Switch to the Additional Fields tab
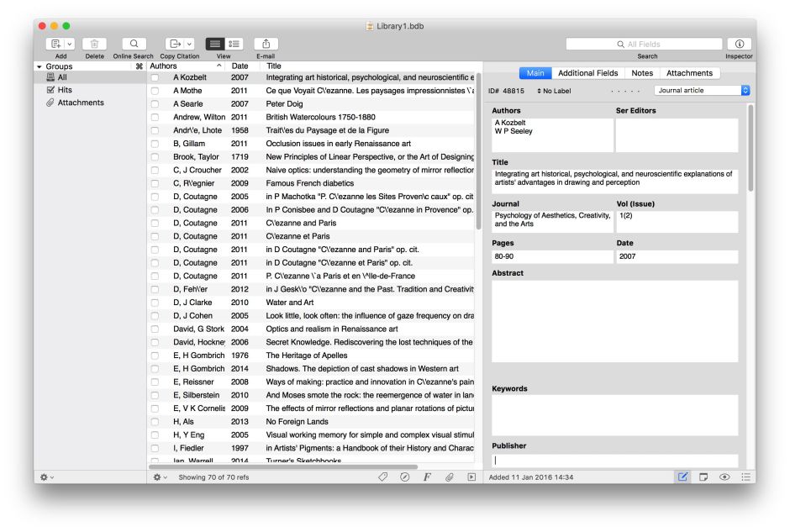The width and height of the screenshot is (790, 532). 587,73
